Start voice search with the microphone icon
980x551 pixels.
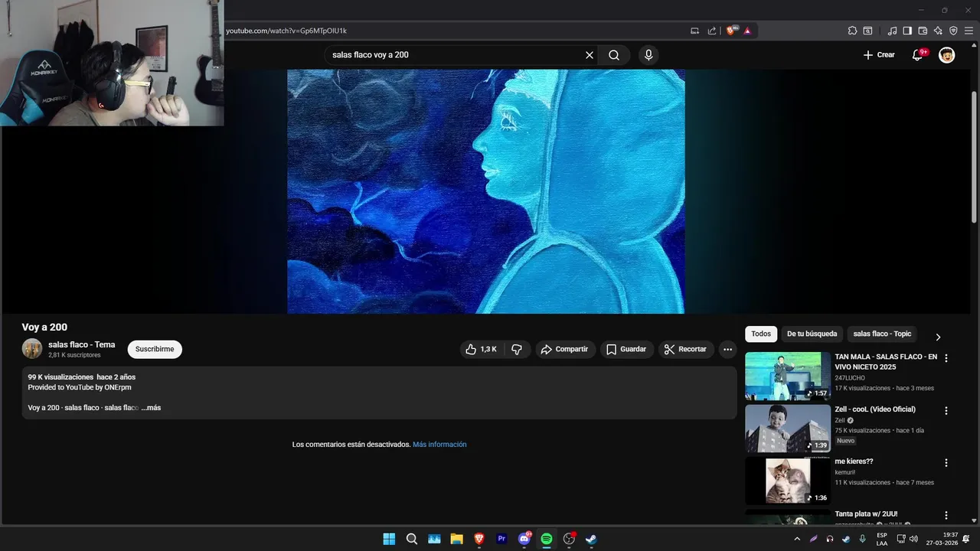(x=648, y=55)
